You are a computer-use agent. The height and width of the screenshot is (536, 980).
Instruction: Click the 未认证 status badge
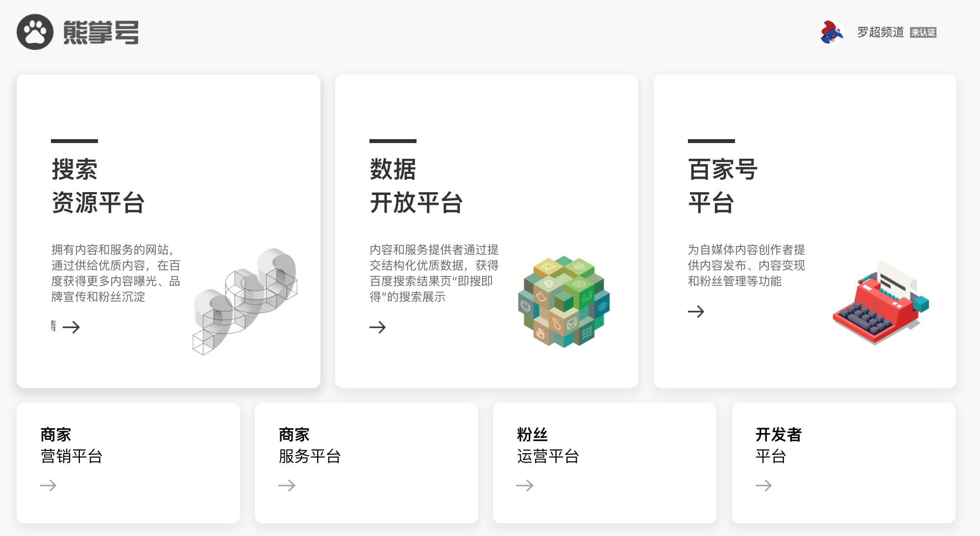tap(923, 32)
